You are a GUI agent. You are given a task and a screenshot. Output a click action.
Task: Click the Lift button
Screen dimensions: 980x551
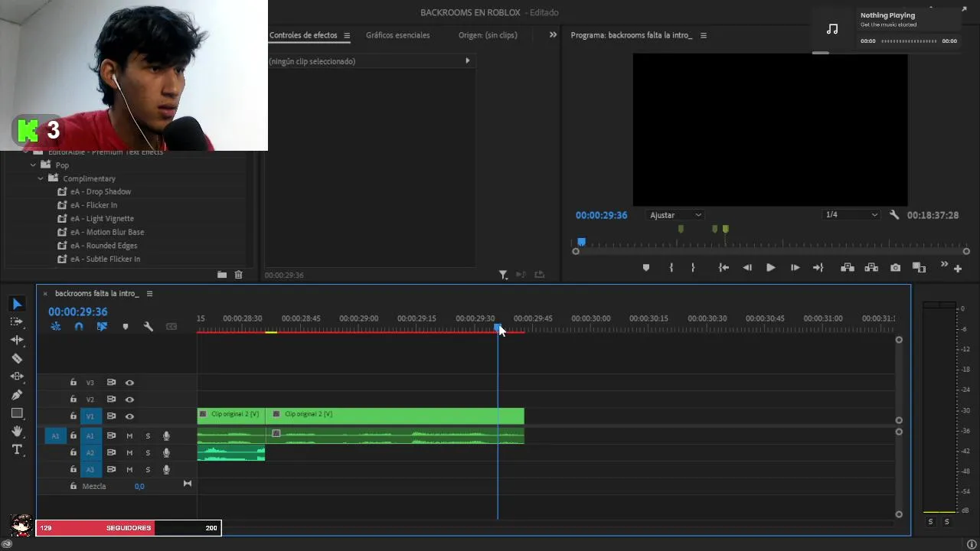[848, 268]
